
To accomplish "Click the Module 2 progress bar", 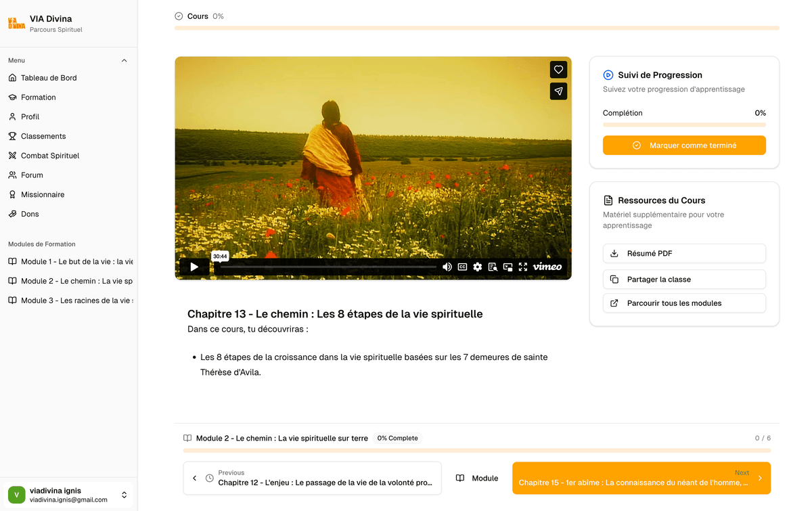I will 477,450.
